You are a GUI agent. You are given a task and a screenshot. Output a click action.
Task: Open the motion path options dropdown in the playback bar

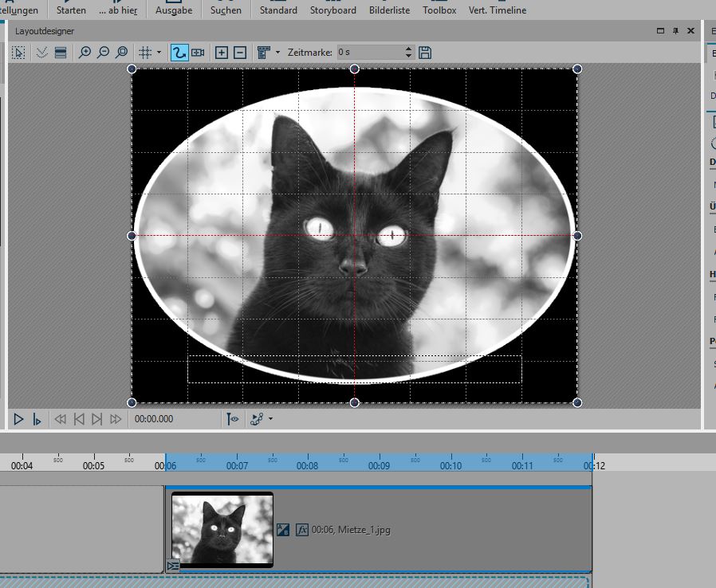click(x=270, y=419)
